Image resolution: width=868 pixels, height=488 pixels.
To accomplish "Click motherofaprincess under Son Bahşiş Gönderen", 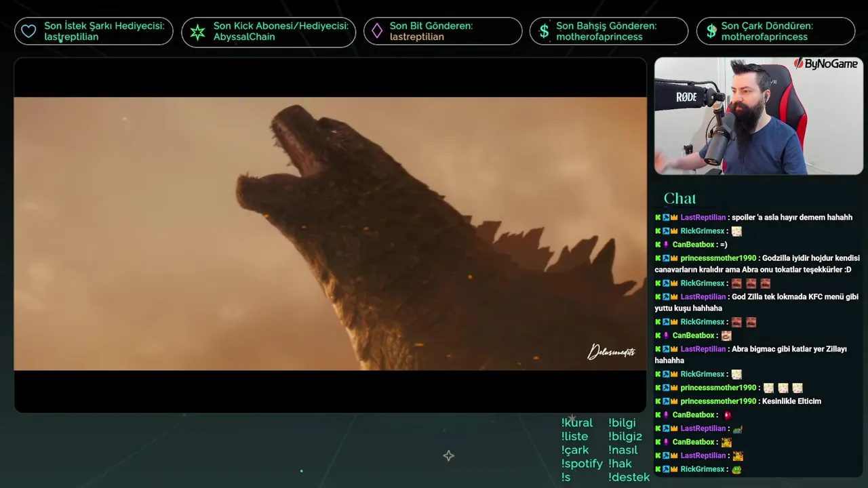I will [x=599, y=37].
